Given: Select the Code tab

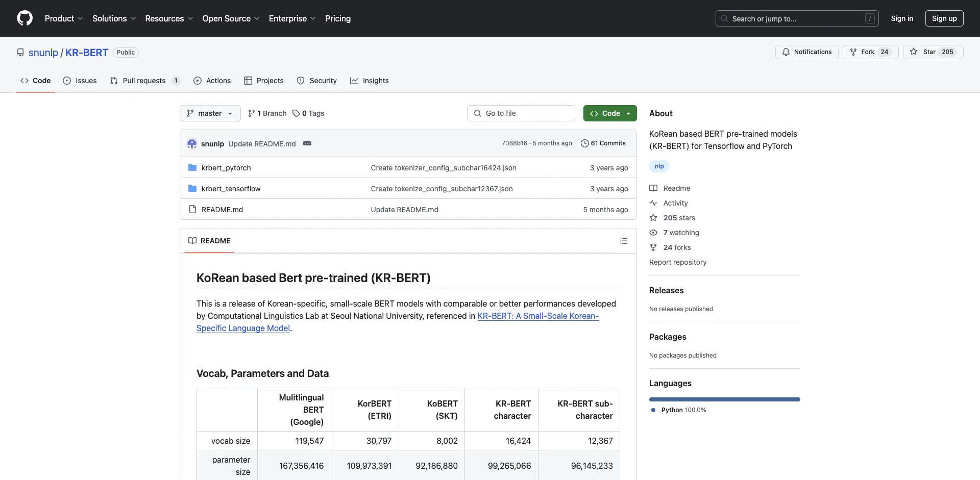Looking at the screenshot, I should coord(36,81).
